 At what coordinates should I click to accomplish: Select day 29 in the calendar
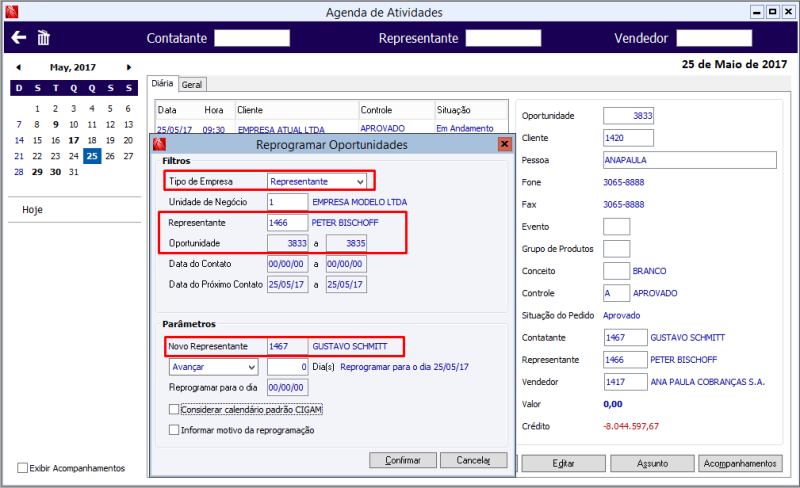37,172
